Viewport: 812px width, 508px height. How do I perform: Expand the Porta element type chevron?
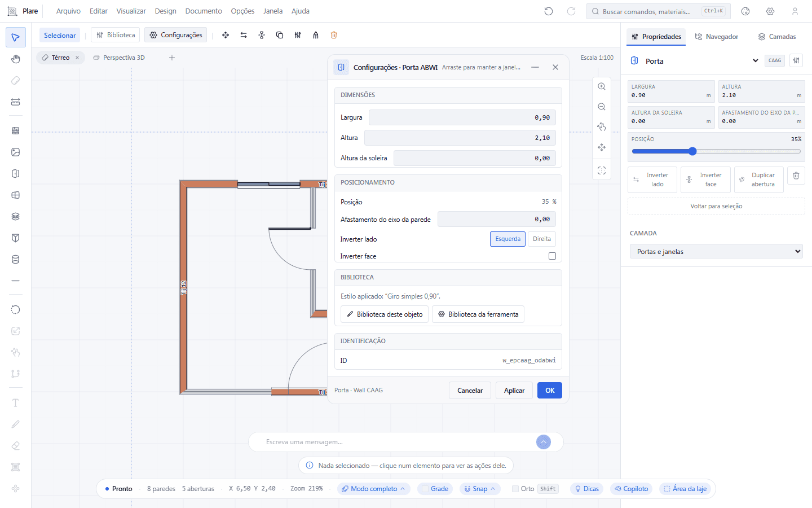756,61
